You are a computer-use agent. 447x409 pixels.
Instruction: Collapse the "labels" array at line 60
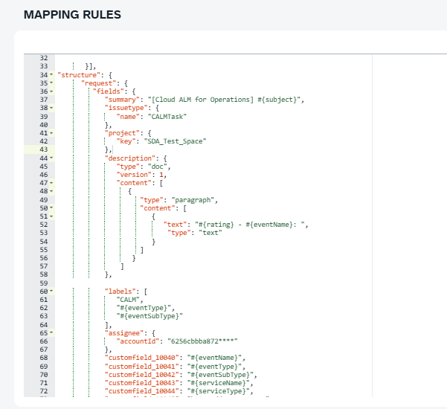[51, 291]
